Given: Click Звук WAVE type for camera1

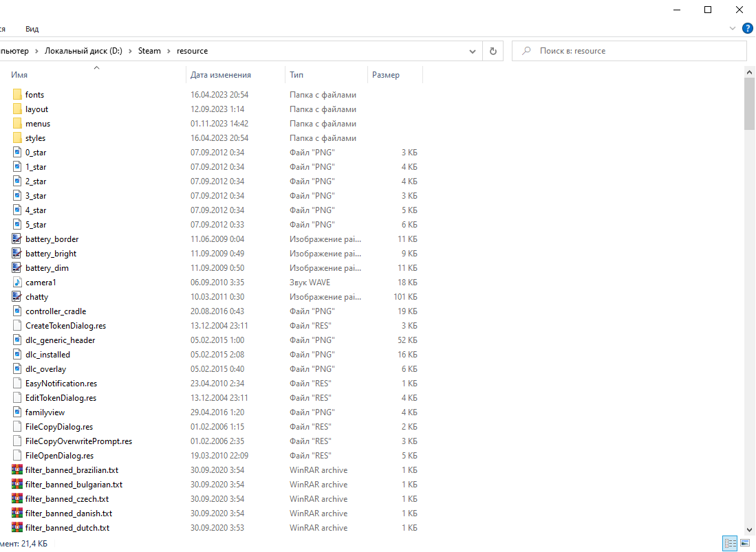Looking at the screenshot, I should (310, 283).
